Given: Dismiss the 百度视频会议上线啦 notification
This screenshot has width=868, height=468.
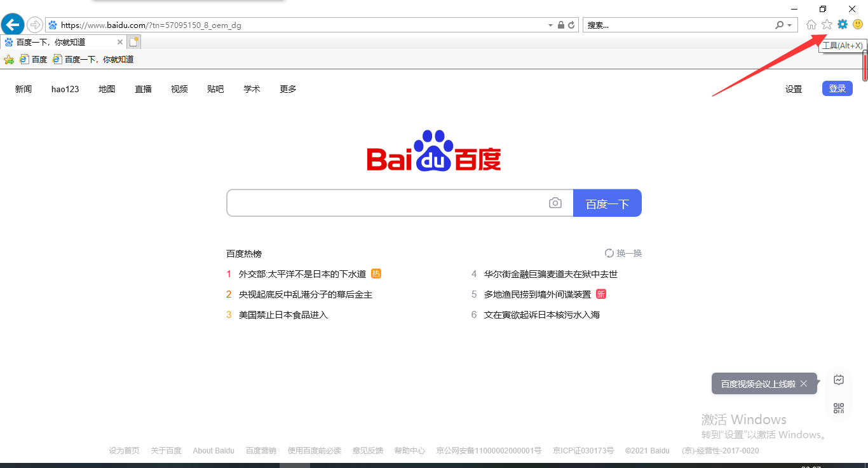Looking at the screenshot, I should pos(804,383).
